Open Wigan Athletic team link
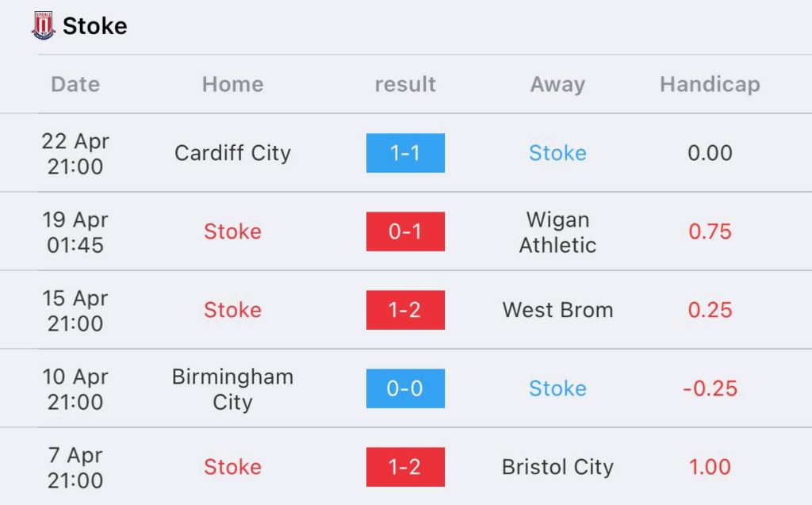Viewport: 812px width, 505px height. [x=557, y=231]
